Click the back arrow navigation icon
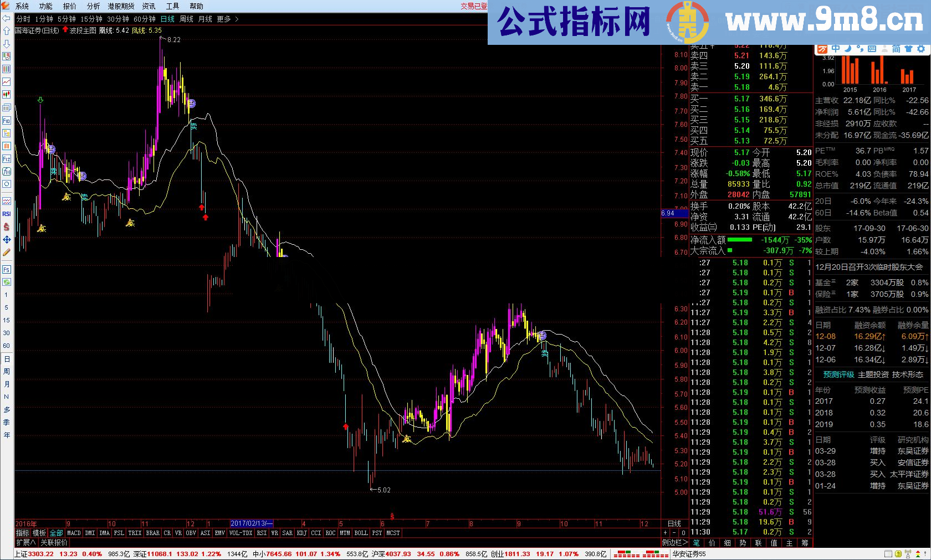The width and height of the screenshot is (931, 560). click(x=6, y=18)
